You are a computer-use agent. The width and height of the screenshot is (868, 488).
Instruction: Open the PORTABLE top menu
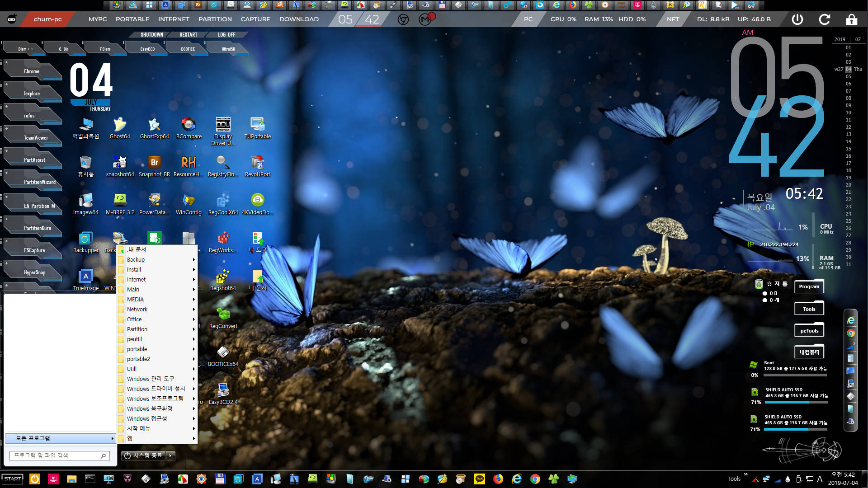click(132, 19)
